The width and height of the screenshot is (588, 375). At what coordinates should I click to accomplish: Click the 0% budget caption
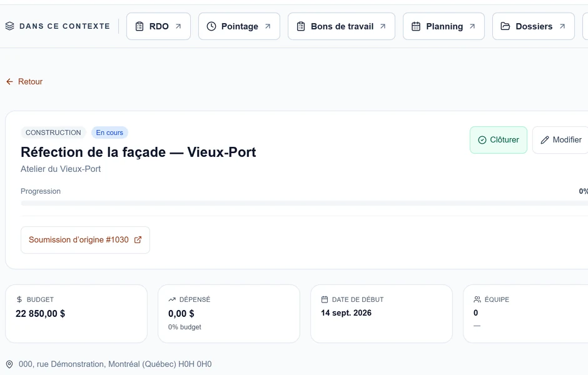[x=185, y=327]
